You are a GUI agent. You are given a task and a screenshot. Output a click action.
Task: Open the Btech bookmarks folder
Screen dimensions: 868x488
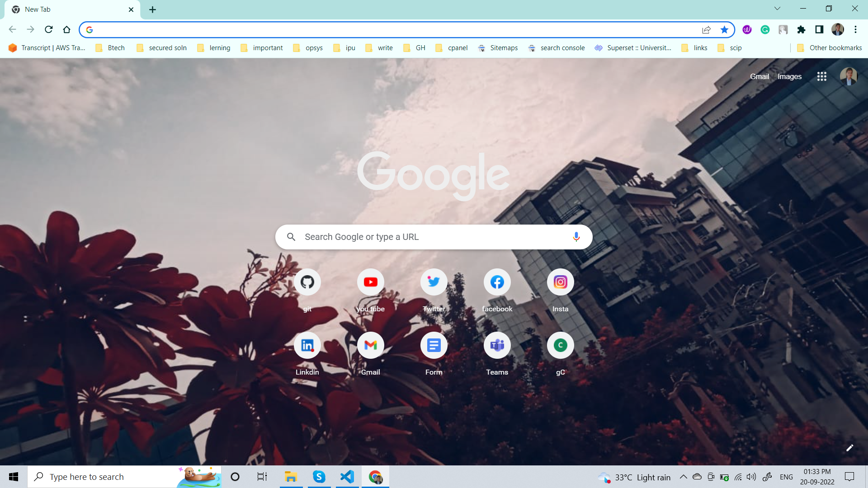tap(110, 48)
